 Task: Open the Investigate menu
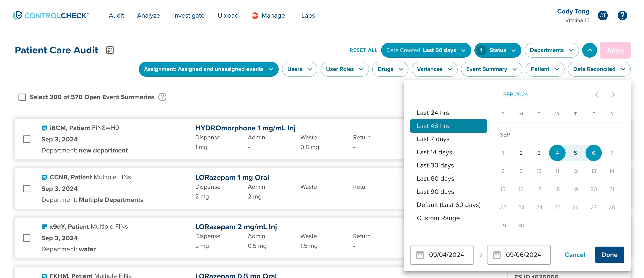[x=188, y=16]
